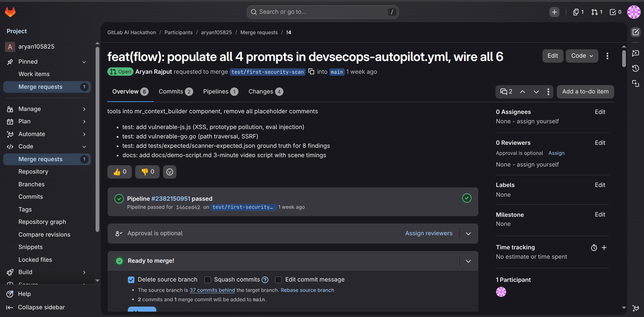Click the Edit merge request button
Image resolution: width=644 pixels, height=317 pixels.
pyautogui.click(x=553, y=56)
